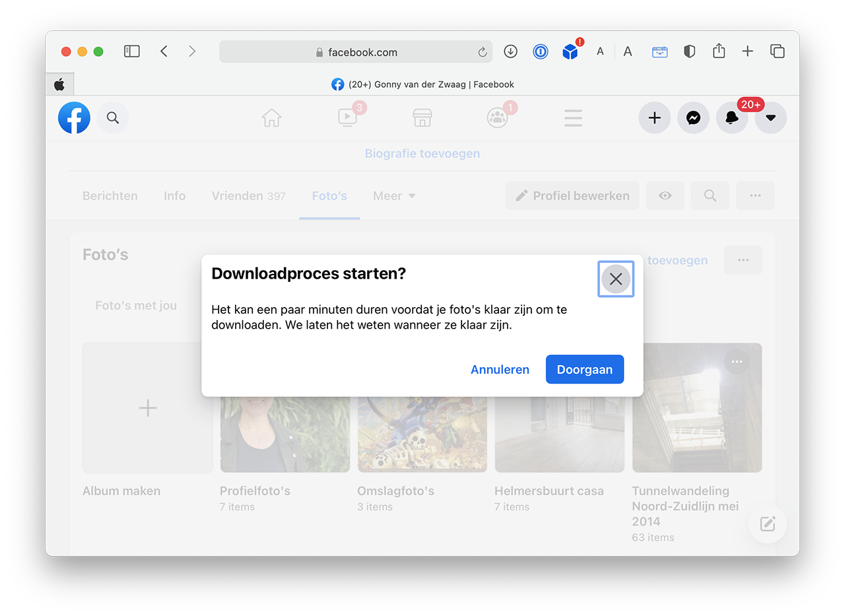The image size is (845, 616).
Task: Open the Helmersbuurt casa album thumbnail
Action: point(560,434)
